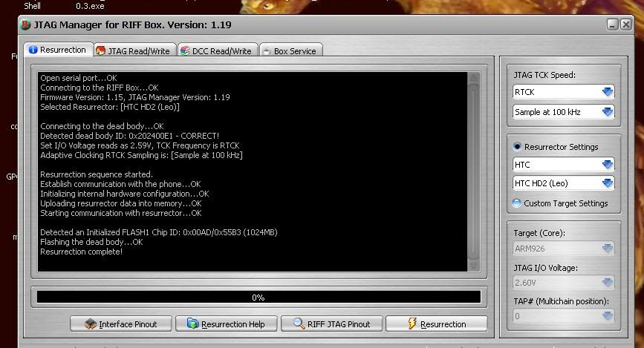Switch to the DCC Read/Write tab
This screenshot has width=644, height=348.
[218, 51]
